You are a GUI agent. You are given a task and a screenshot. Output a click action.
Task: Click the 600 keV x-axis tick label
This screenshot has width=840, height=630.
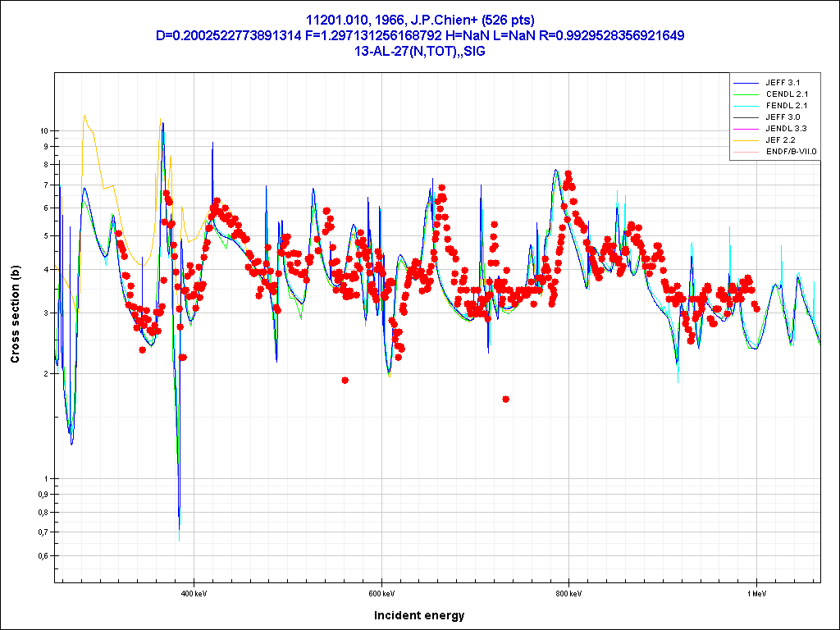(x=381, y=592)
